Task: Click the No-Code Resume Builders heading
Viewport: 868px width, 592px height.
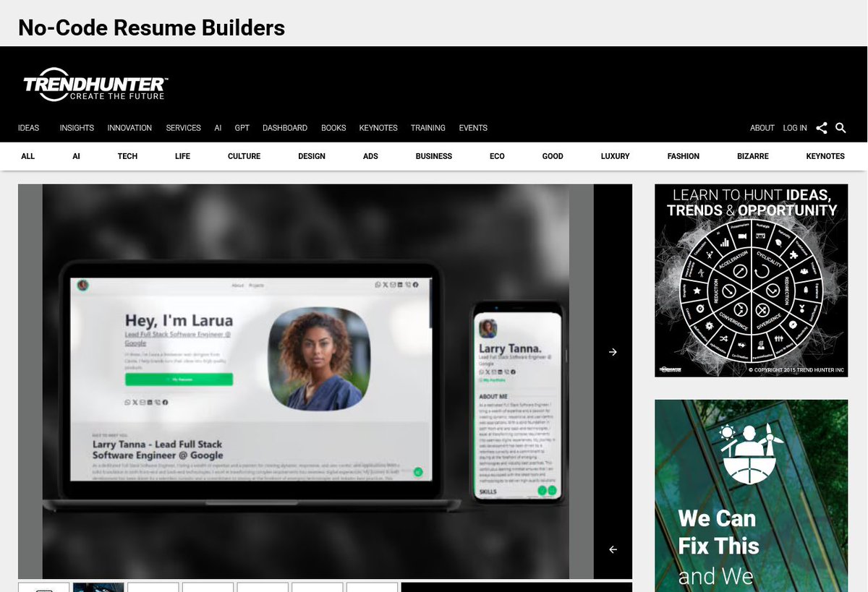Action: (151, 27)
